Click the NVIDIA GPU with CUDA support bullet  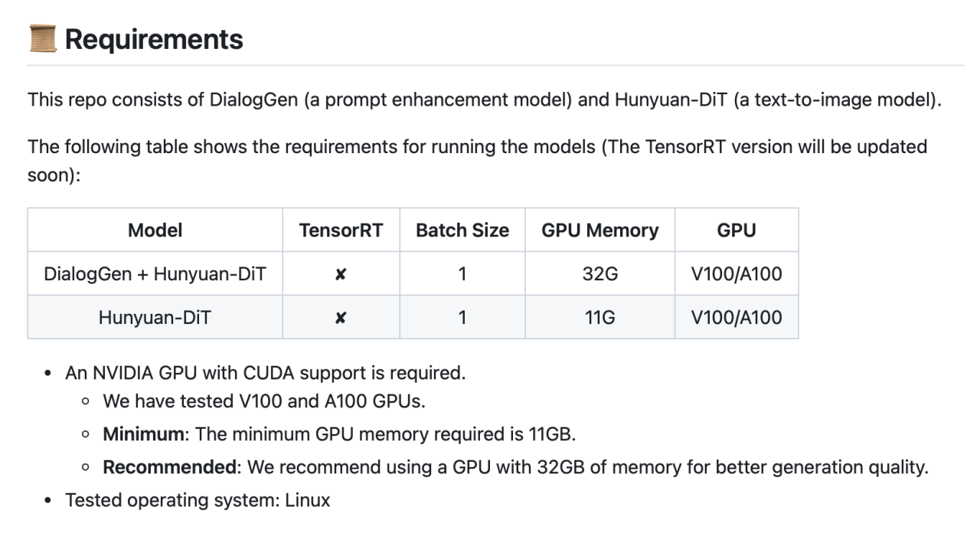pos(265,373)
